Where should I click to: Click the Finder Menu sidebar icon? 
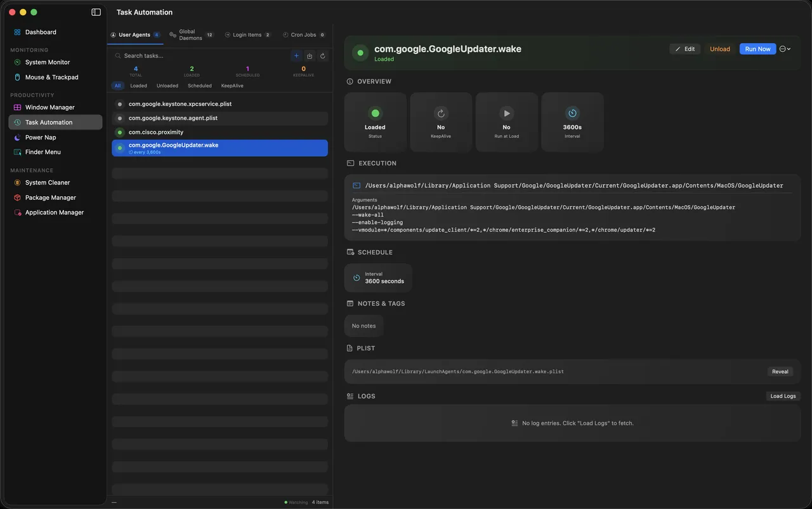[17, 152]
